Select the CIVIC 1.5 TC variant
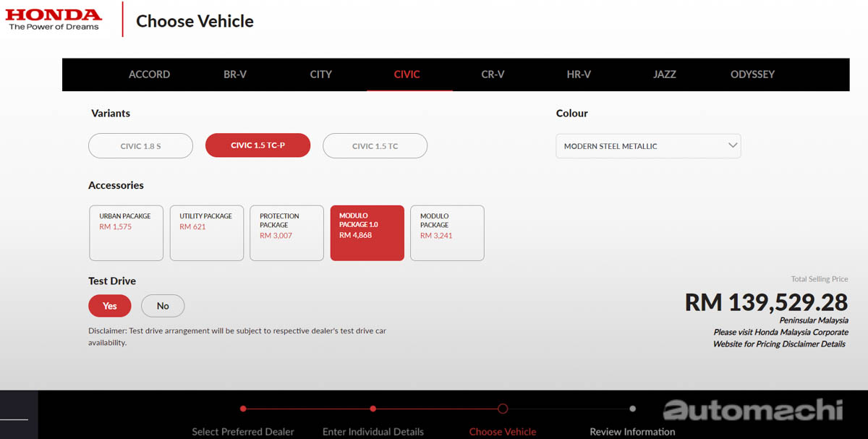868x439 pixels. [x=375, y=145]
